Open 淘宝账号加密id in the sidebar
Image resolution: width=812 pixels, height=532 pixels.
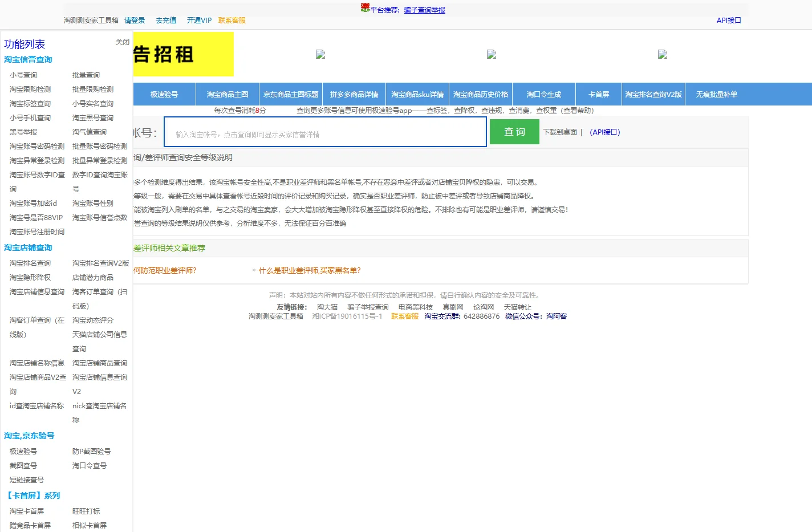[33, 204]
